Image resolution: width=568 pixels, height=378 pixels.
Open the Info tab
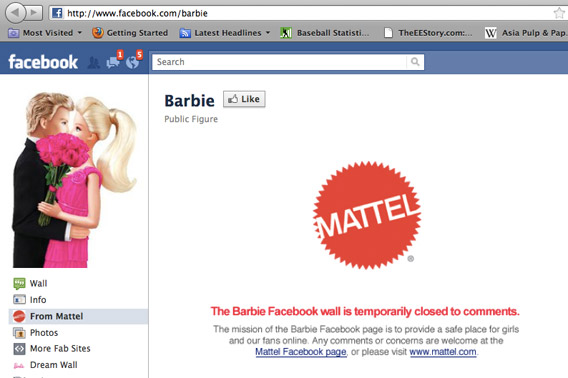click(38, 299)
